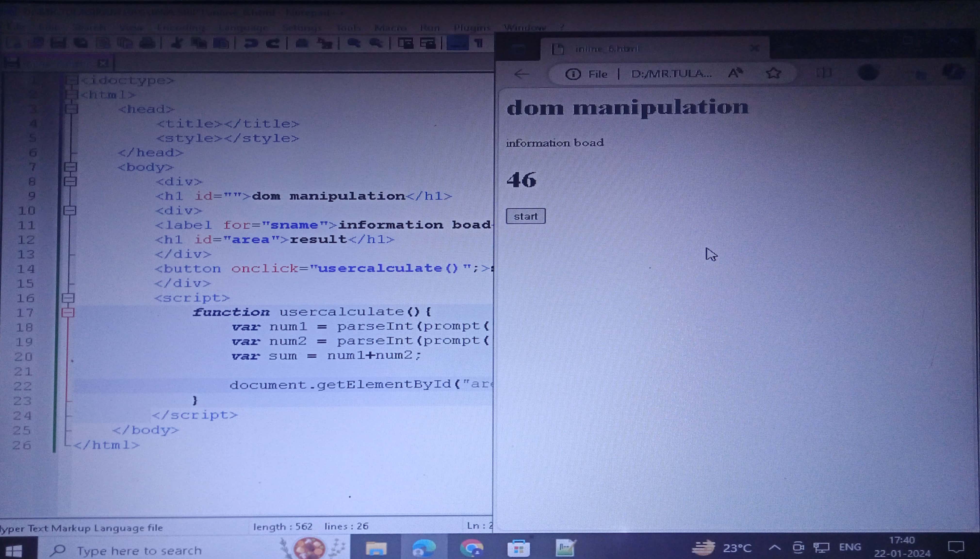Click the Windows Start button
980x559 pixels.
[x=15, y=551]
